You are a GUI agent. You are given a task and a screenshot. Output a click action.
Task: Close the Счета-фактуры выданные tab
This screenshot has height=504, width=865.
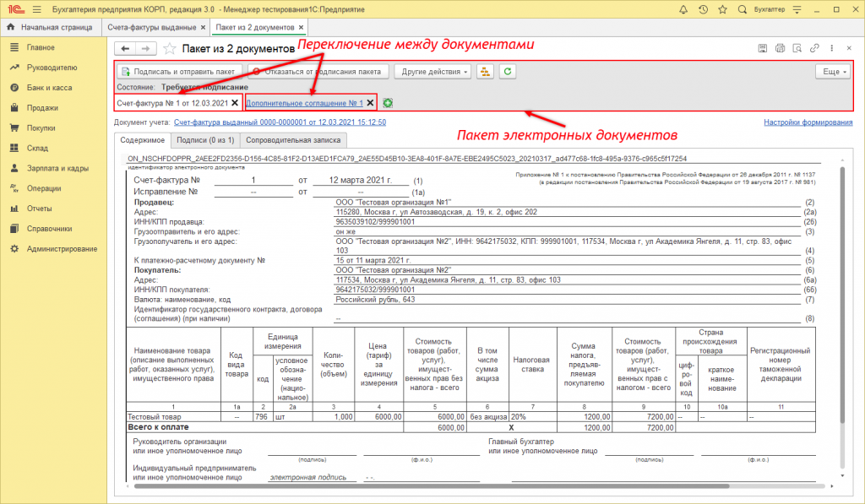point(203,27)
